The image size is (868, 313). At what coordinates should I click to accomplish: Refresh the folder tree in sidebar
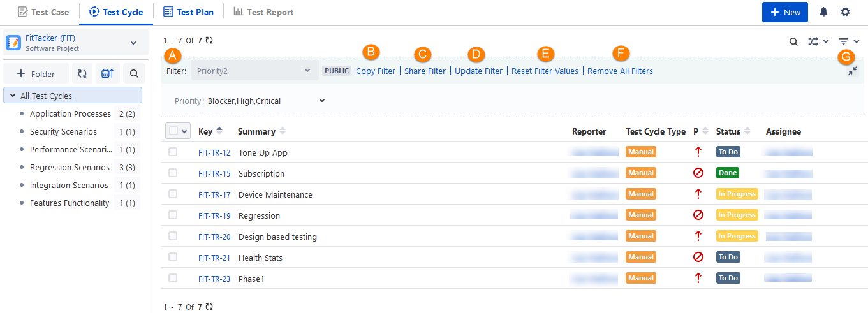(82, 74)
